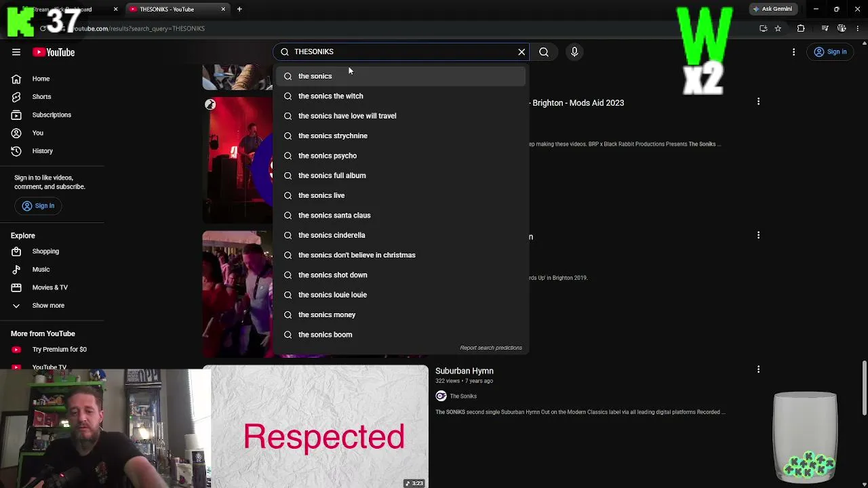Viewport: 868px width, 488px height.
Task: Open YouTube settings three-dot menu near Sign in
Action: coord(794,52)
